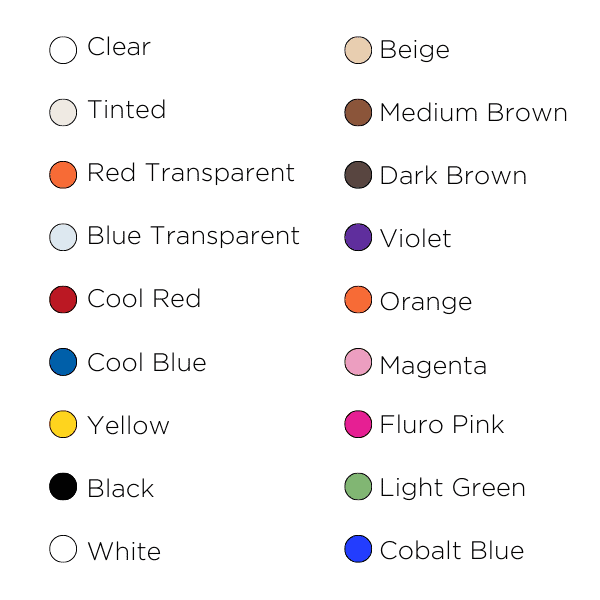Select the Light Green swatch
This screenshot has height=600, width=600.
(x=358, y=487)
